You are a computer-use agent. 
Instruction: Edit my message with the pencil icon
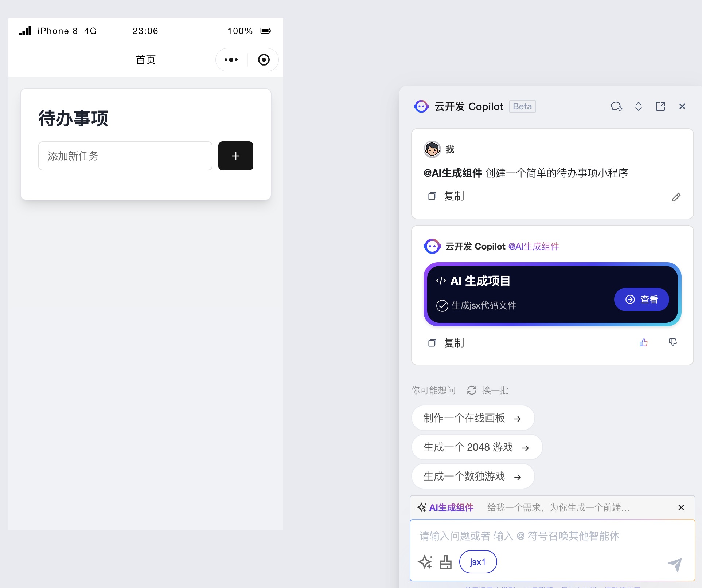(676, 197)
